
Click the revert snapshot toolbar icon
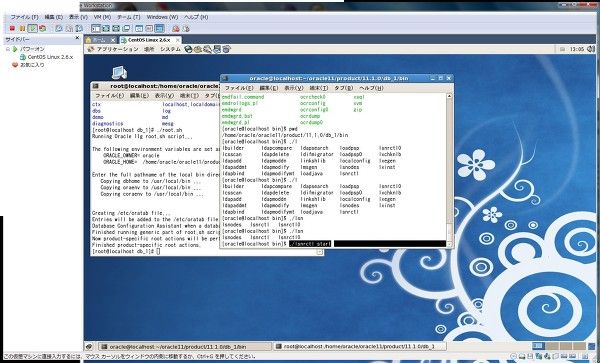click(x=69, y=28)
